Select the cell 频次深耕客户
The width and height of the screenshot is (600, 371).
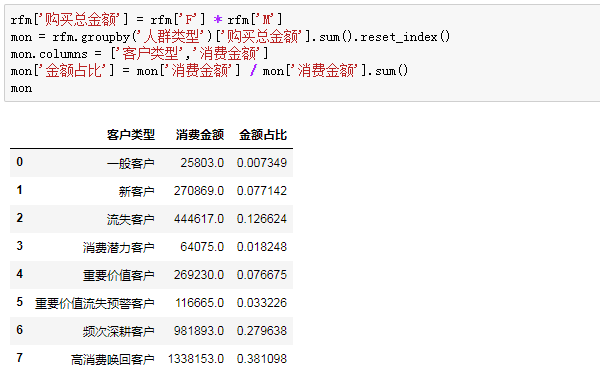coord(119,331)
